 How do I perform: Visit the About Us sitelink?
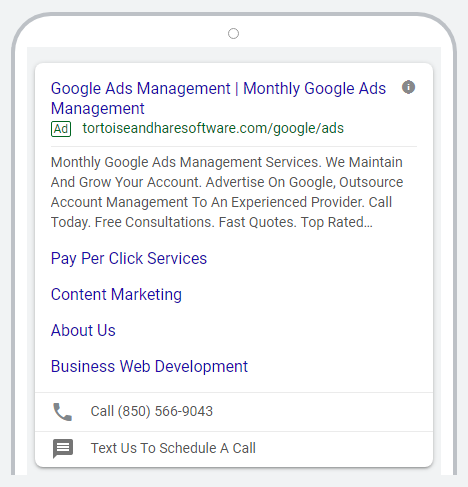point(83,330)
